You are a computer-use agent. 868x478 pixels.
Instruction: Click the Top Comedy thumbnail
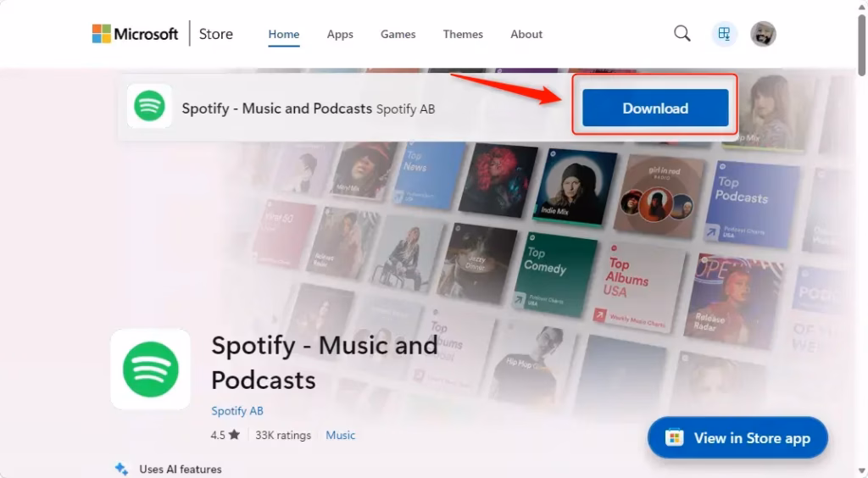[x=554, y=275]
